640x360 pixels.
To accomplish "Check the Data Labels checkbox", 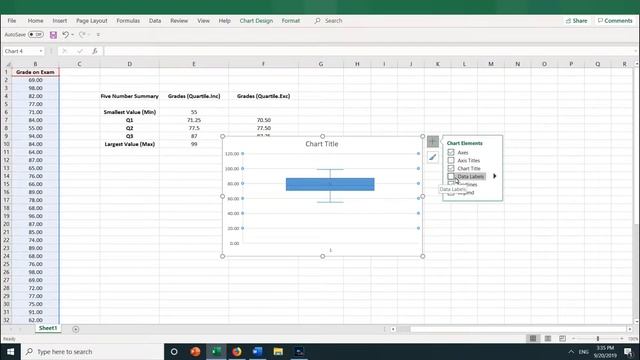I will click(x=451, y=176).
